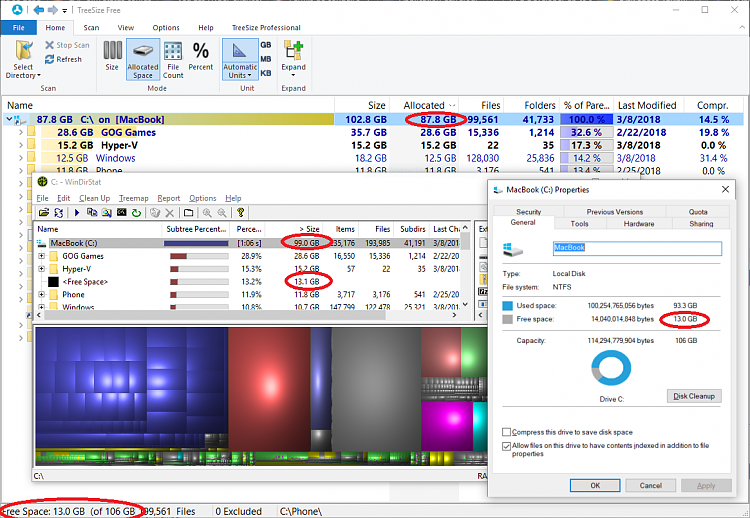Viewport: 750px width, 518px height.
Task: Sort TreeSize by the Last Modified column
Action: pyautogui.click(x=647, y=105)
